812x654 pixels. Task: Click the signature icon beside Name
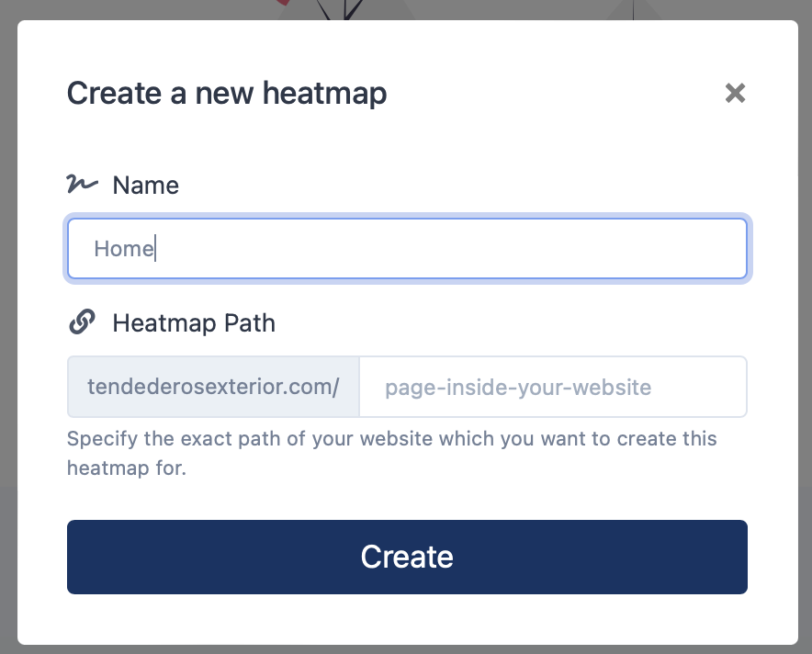pyautogui.click(x=82, y=184)
